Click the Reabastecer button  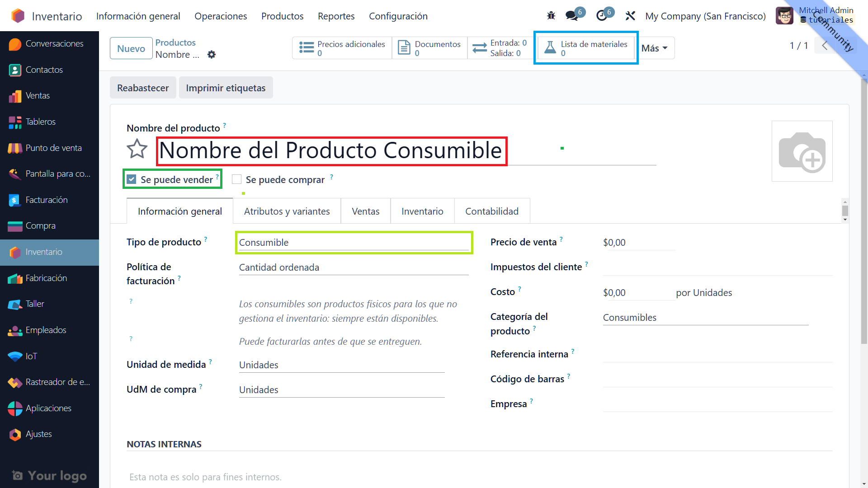(x=143, y=88)
